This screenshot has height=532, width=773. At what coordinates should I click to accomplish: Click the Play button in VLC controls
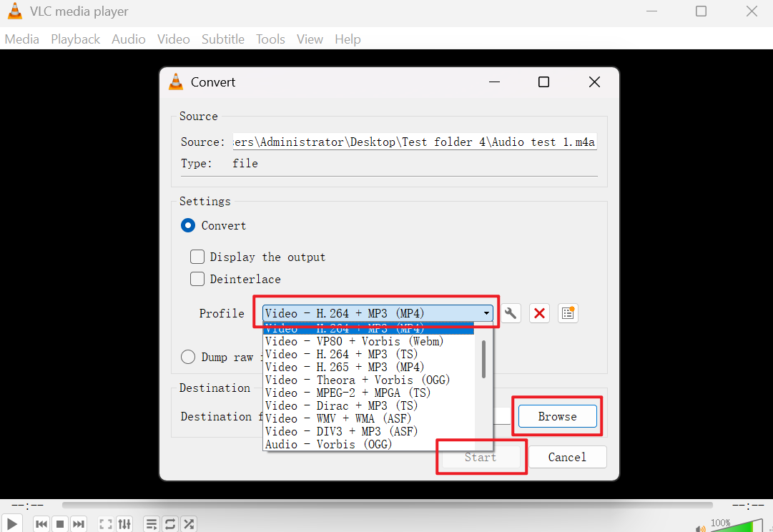tap(12, 523)
